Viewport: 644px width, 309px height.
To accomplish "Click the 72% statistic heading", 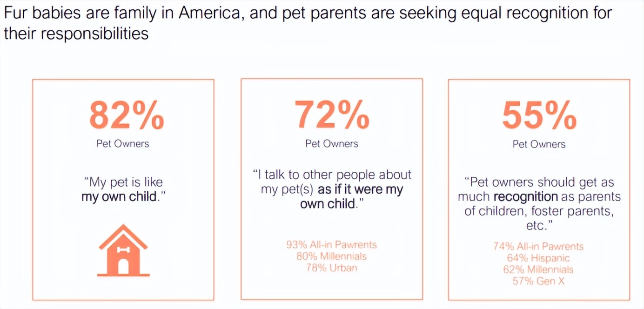I will point(332,115).
